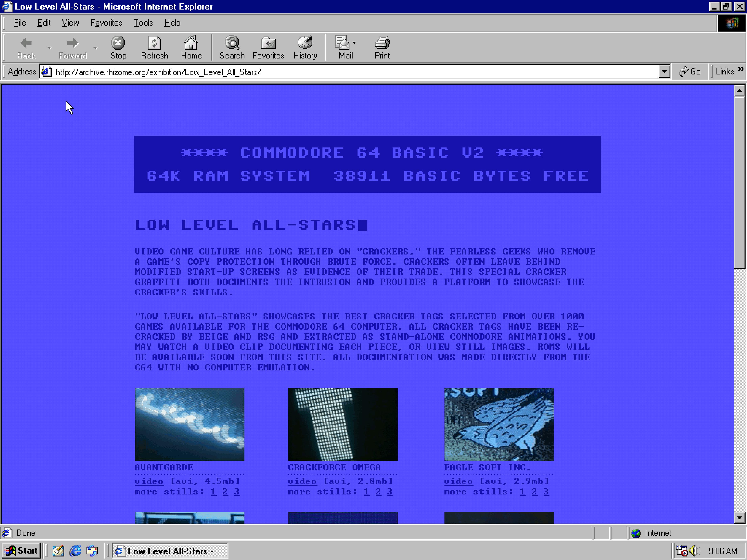Screen dimensions: 747x560
Task: Click the Print toolbar icon
Action: (x=382, y=43)
